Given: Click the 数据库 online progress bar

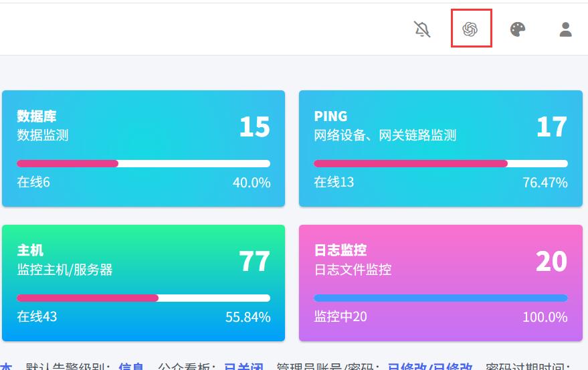Looking at the screenshot, I should (x=143, y=164).
